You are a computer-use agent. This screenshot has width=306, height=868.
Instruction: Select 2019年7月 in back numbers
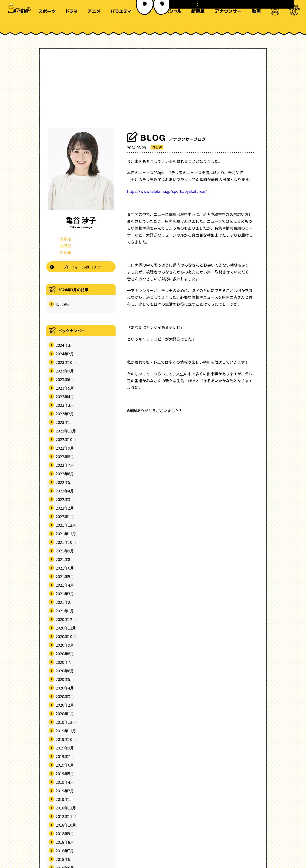coord(64,756)
